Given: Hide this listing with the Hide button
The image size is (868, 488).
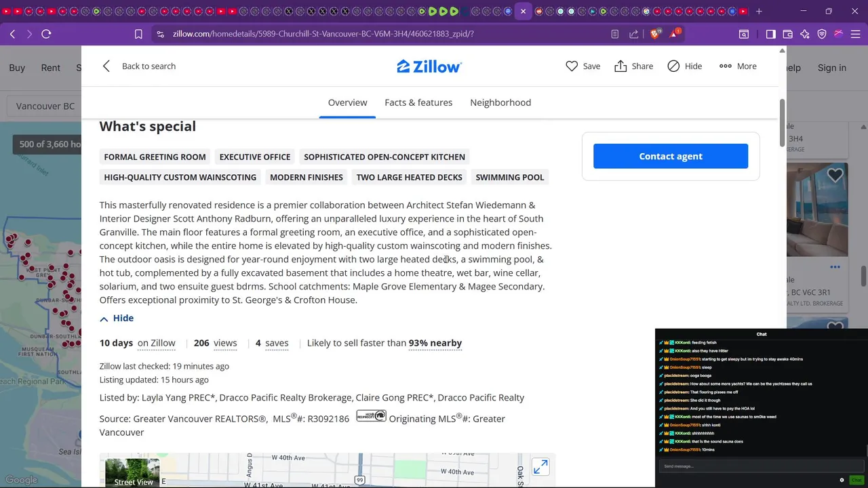Looking at the screenshot, I should [684, 66].
